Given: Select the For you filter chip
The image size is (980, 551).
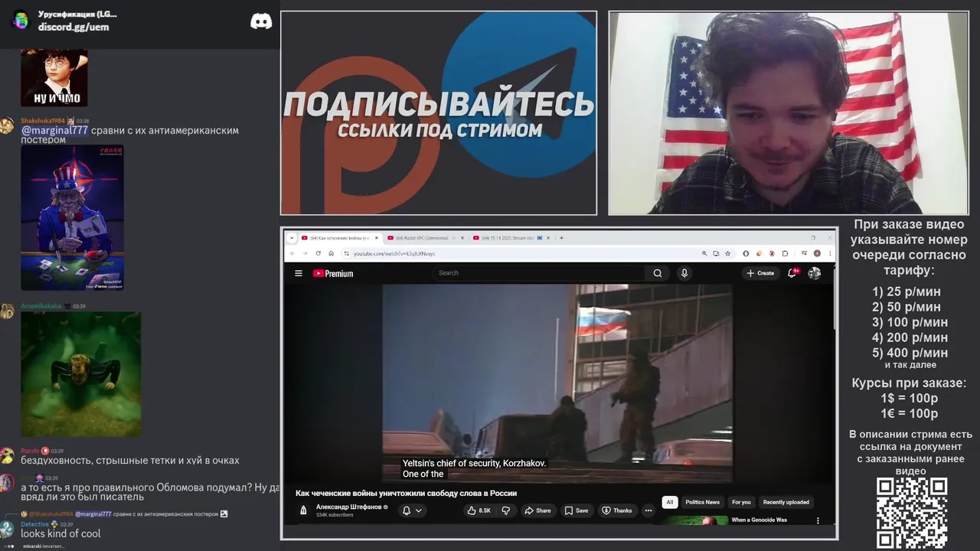Looking at the screenshot, I should (x=741, y=502).
